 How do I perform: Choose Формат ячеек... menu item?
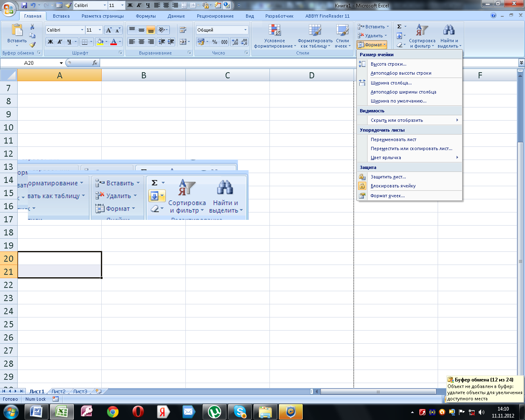(x=410, y=196)
